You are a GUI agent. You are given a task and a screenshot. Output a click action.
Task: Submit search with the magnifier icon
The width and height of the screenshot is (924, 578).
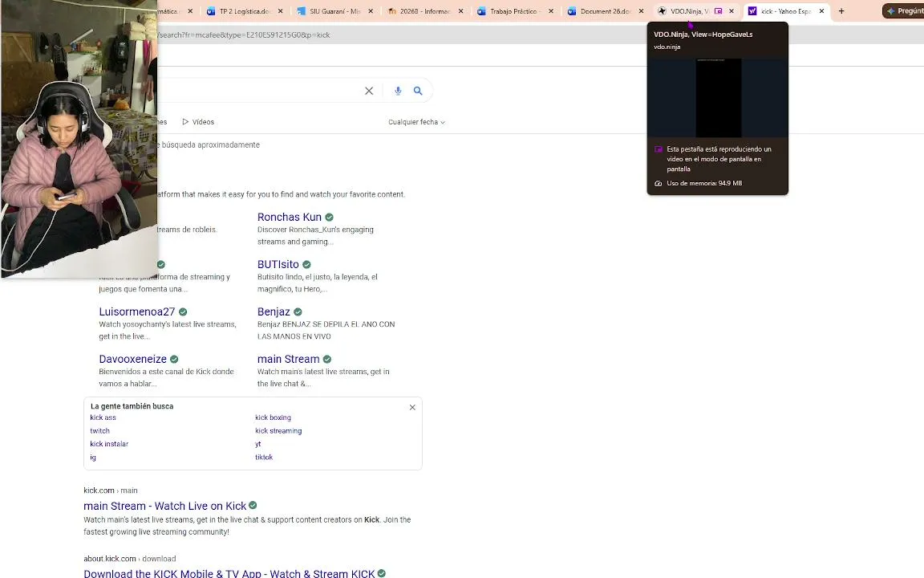418,91
